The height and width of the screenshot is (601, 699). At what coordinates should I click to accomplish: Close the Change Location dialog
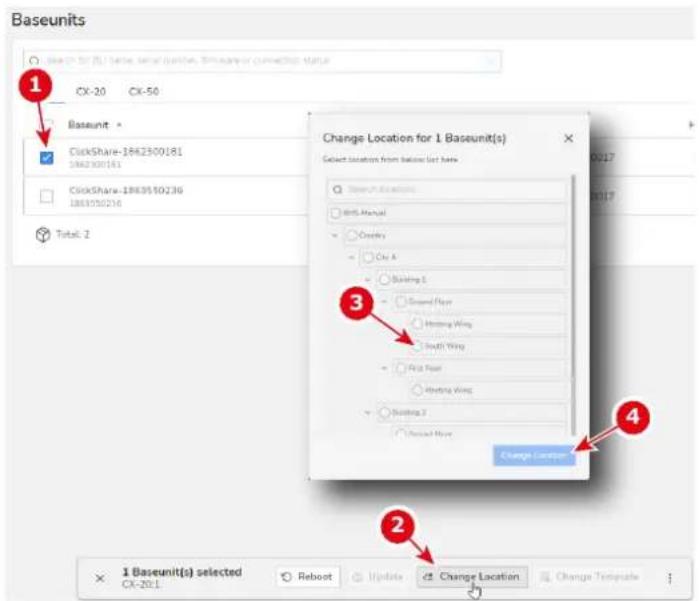pyautogui.click(x=568, y=138)
